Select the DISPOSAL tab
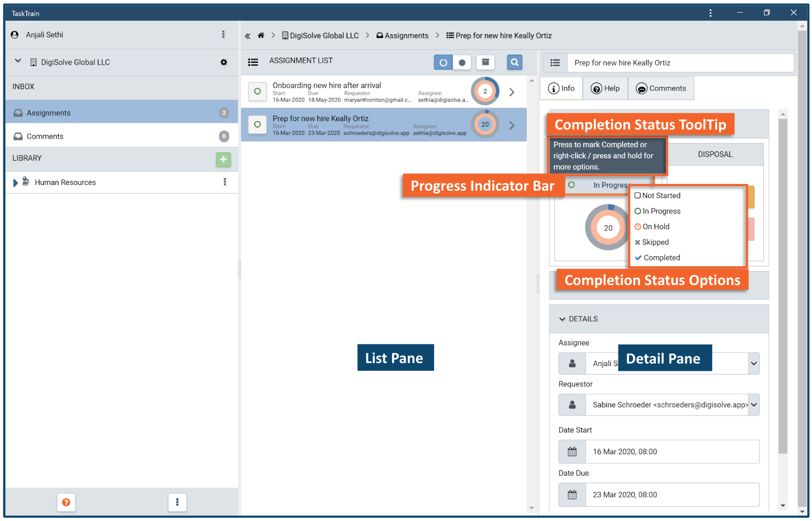812x521 pixels. (715, 154)
